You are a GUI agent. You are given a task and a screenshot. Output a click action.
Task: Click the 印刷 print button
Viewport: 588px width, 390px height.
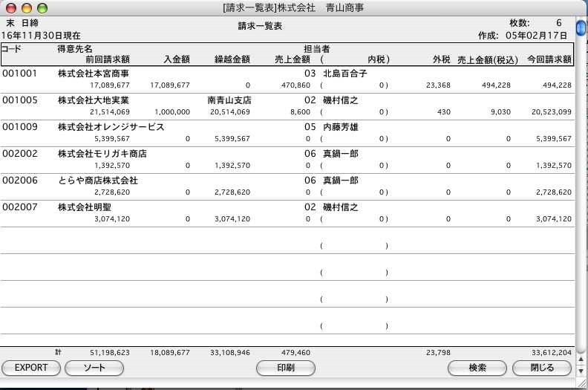[x=286, y=368]
